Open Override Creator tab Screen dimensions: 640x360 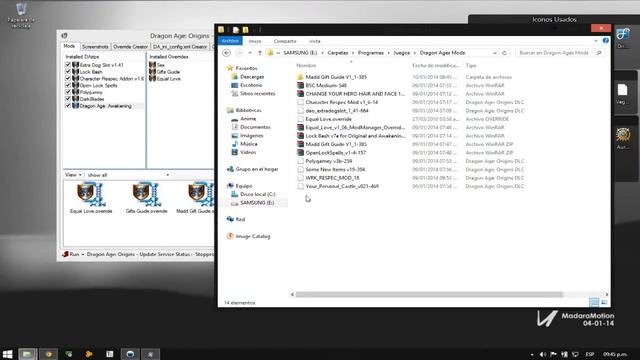[x=130, y=47]
